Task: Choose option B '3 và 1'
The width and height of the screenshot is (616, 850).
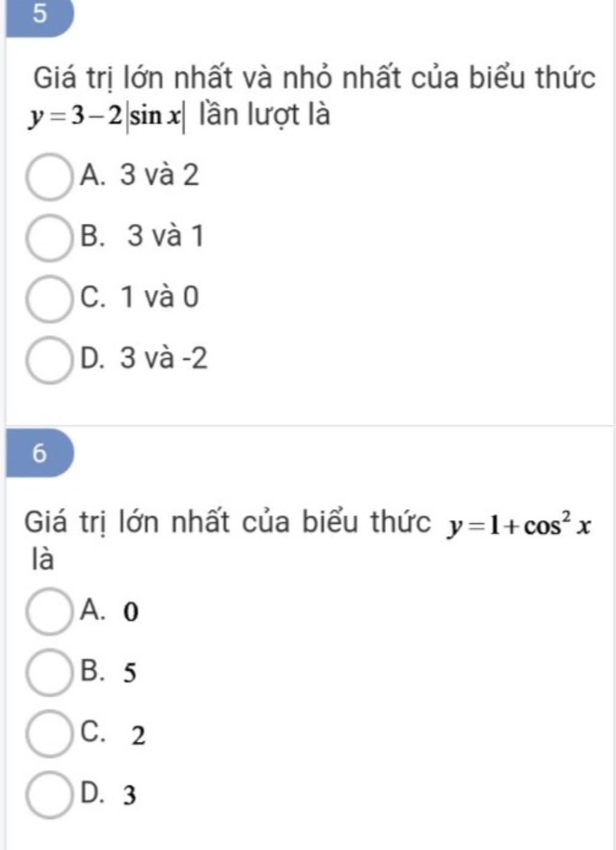Action: 49,238
